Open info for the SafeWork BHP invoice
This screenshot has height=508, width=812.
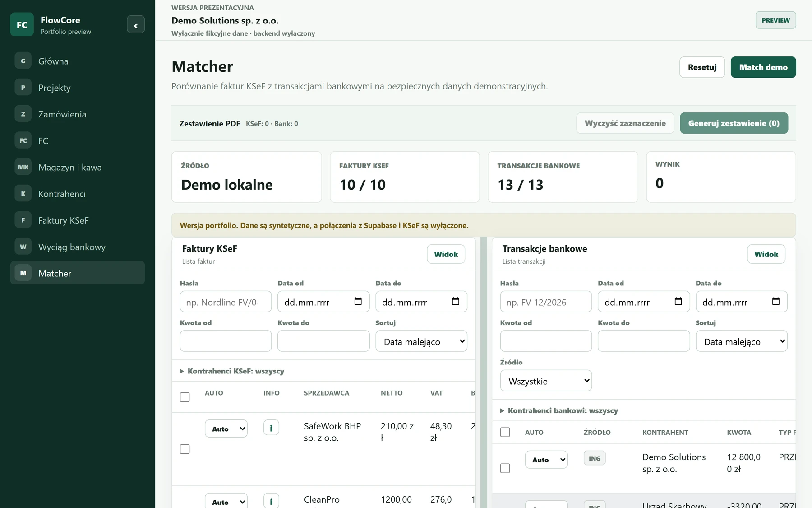point(271,428)
